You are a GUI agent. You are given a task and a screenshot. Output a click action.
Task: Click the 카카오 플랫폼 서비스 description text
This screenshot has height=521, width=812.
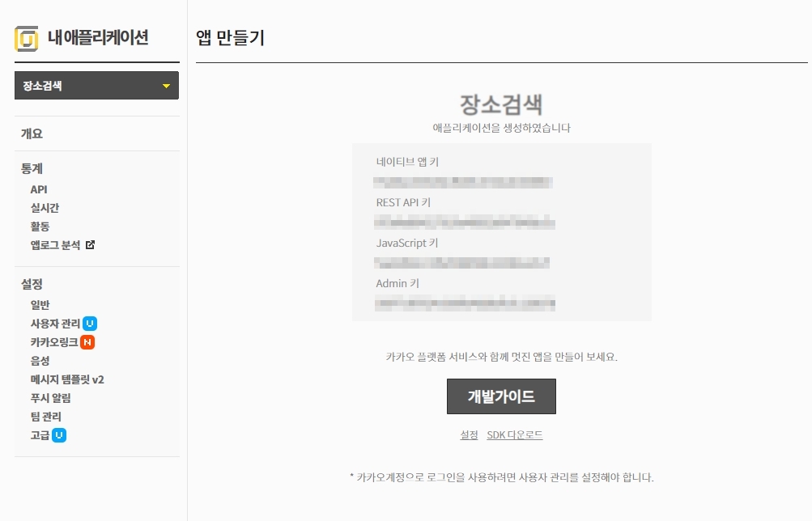pyautogui.click(x=501, y=357)
